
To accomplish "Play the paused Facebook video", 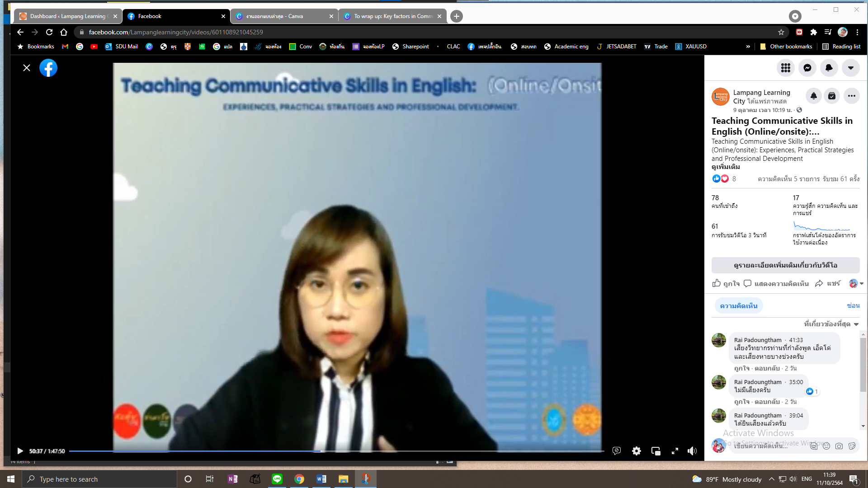I will [x=20, y=451].
